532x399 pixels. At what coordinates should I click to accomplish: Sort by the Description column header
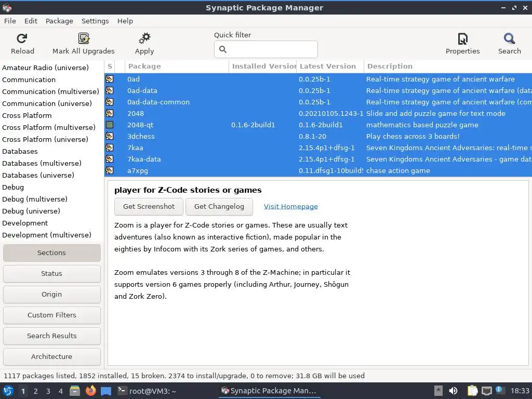coord(448,66)
